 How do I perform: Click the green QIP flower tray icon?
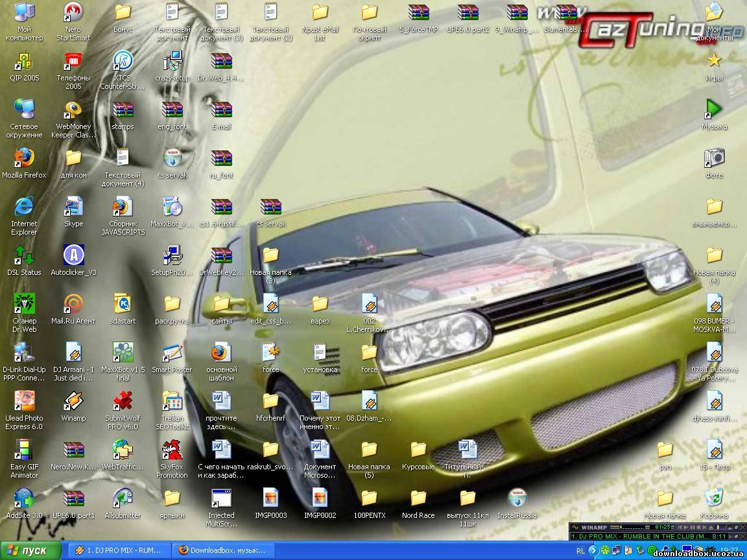tap(605, 550)
